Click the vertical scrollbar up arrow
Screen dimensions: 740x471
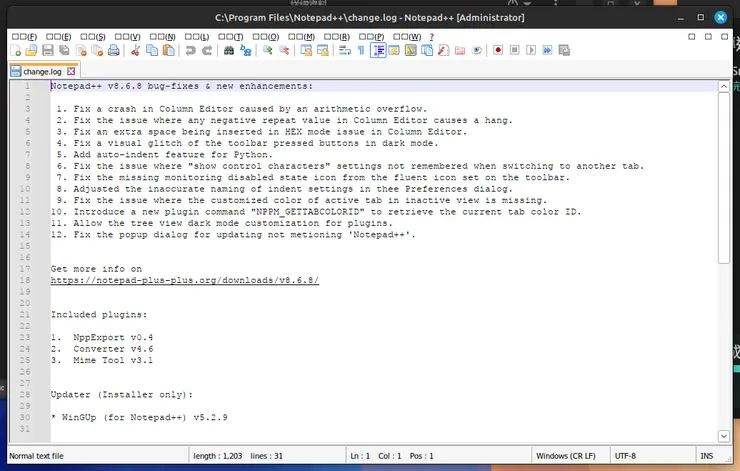point(723,86)
